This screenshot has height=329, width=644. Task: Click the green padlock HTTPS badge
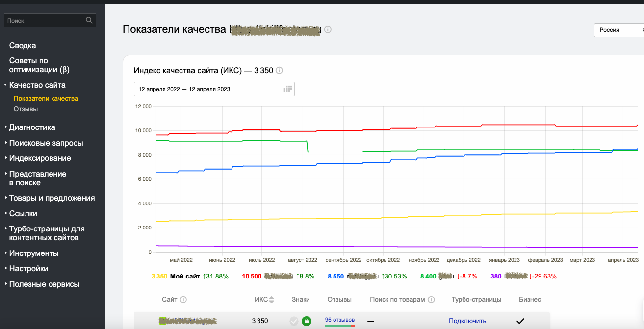tap(307, 321)
